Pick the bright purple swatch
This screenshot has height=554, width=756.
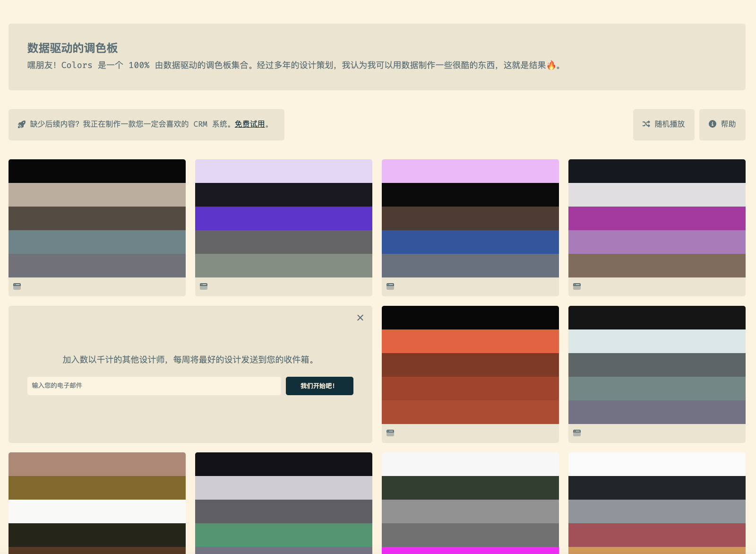283,218
